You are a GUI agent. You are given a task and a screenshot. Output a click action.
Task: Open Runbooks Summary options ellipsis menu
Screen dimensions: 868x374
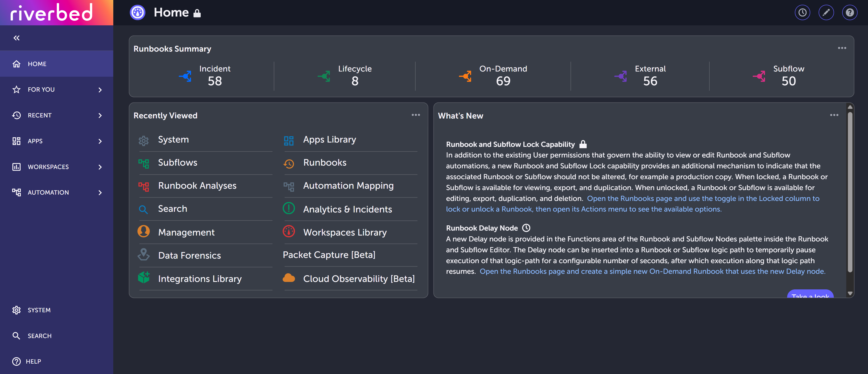[x=842, y=48]
